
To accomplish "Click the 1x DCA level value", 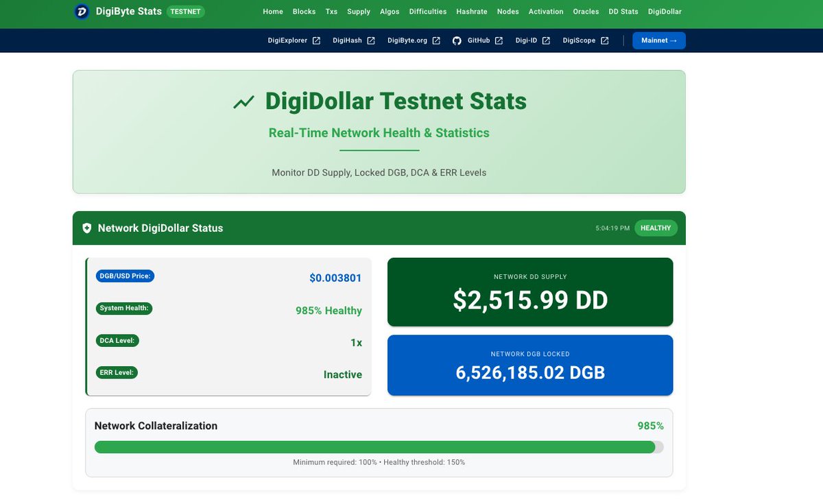I will pyautogui.click(x=356, y=343).
